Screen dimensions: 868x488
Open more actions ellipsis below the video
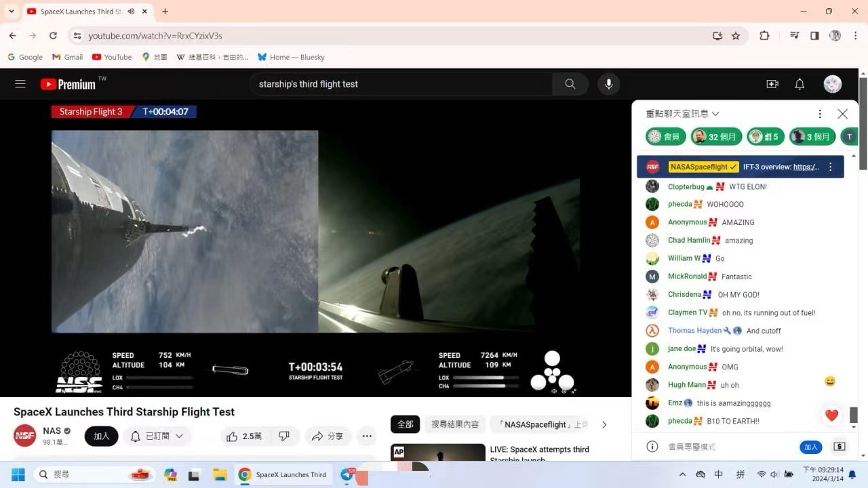[367, 436]
